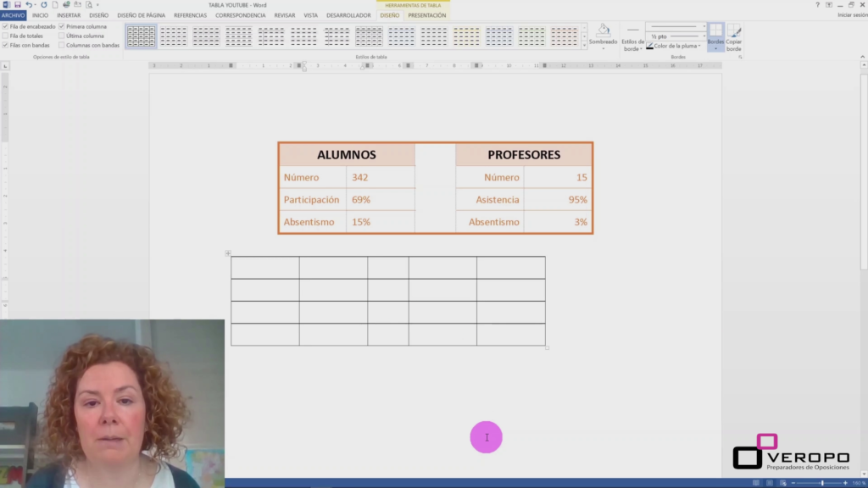Screen dimensions: 868x488
Task: Click the zoom in plus button
Action: coord(845,483)
